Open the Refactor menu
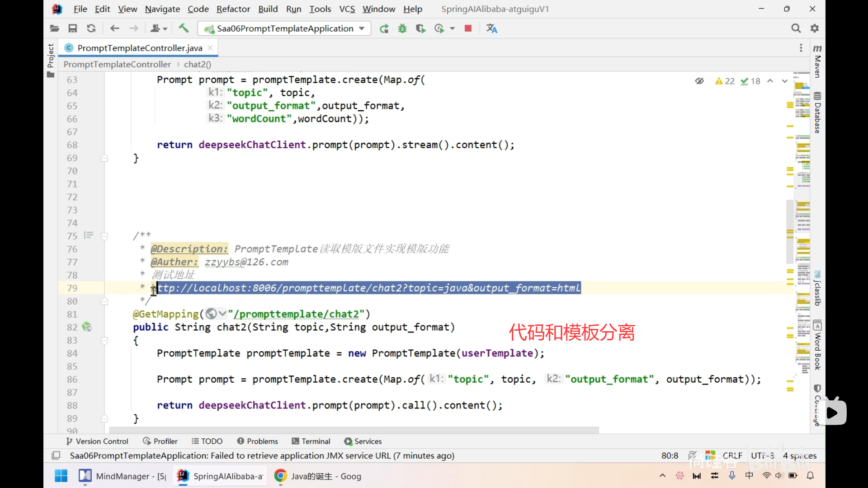 pos(233,9)
